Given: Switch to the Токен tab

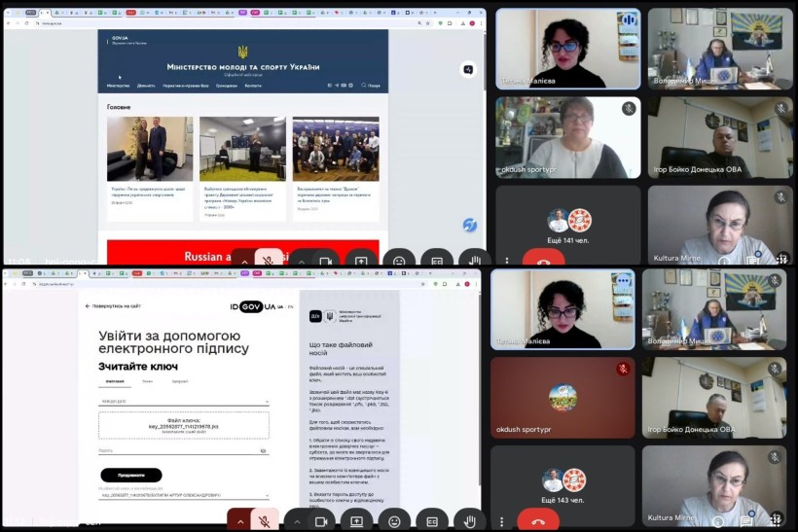Looking at the screenshot, I should click(x=147, y=381).
